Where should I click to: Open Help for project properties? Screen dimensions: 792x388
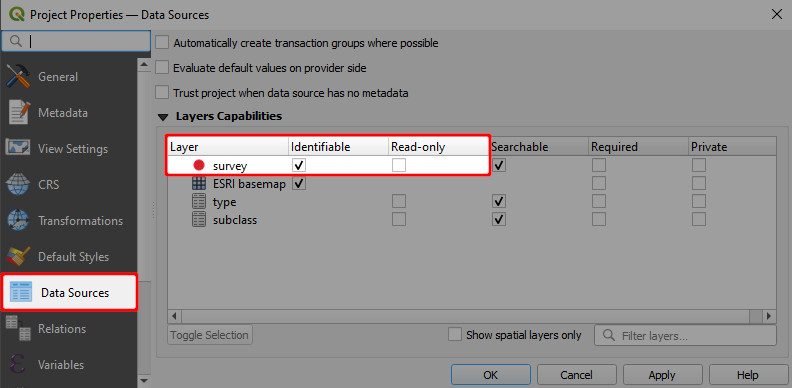point(748,375)
